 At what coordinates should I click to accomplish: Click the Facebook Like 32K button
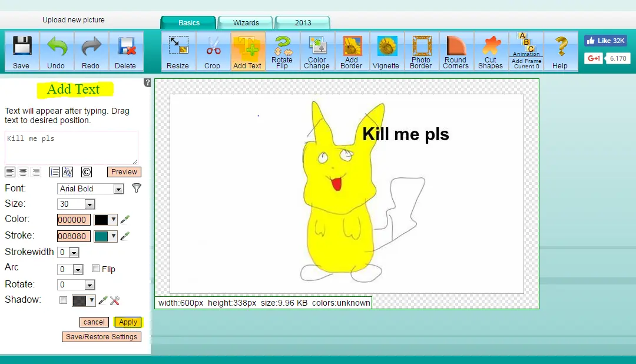pos(605,41)
